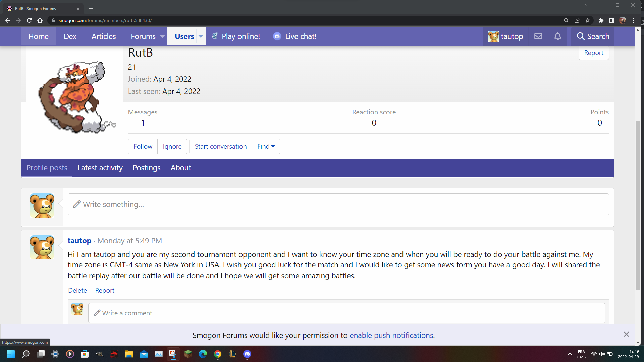This screenshot has width=644, height=362.
Task: Click the Follow button
Action: [143, 146]
